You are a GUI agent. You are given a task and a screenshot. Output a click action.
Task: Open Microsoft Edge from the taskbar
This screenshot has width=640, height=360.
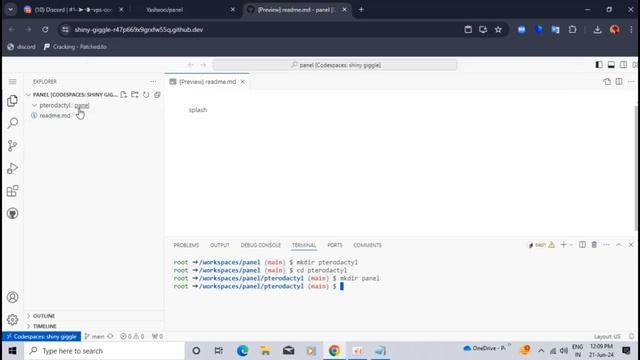click(242, 351)
